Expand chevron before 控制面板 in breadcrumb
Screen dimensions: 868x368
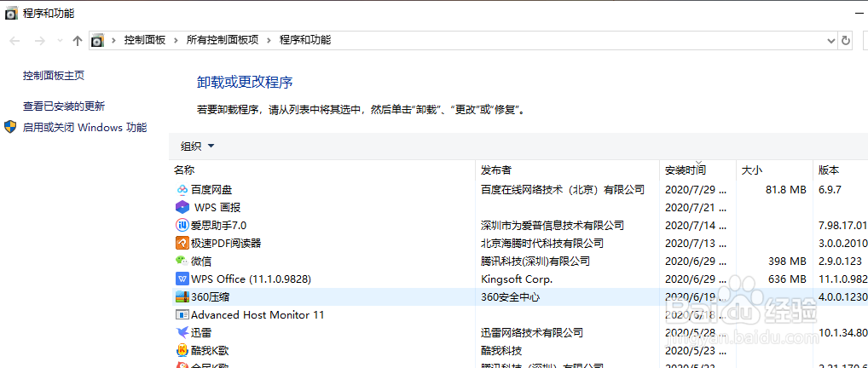(114, 40)
